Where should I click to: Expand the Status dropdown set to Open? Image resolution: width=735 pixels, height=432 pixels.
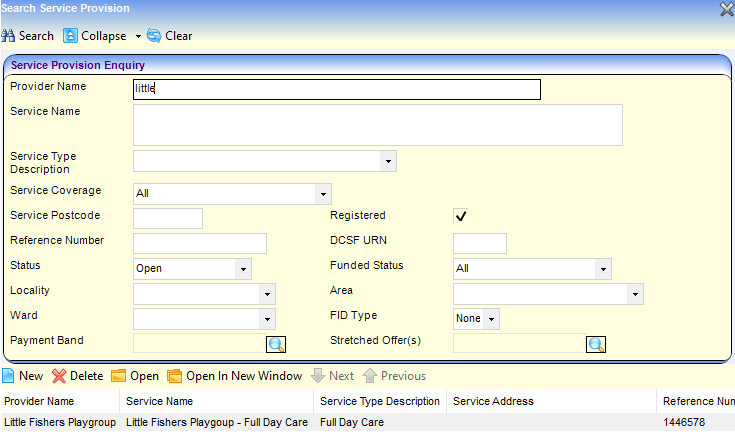(242, 269)
